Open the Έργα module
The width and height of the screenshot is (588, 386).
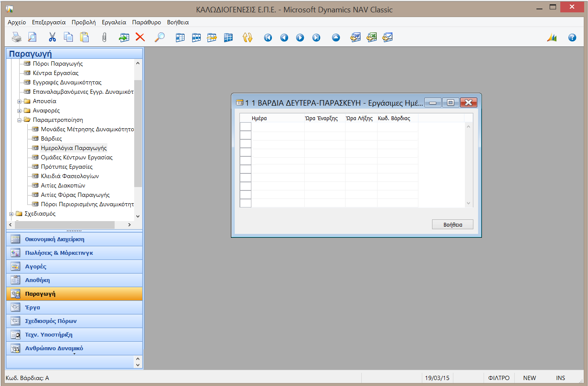coord(75,308)
